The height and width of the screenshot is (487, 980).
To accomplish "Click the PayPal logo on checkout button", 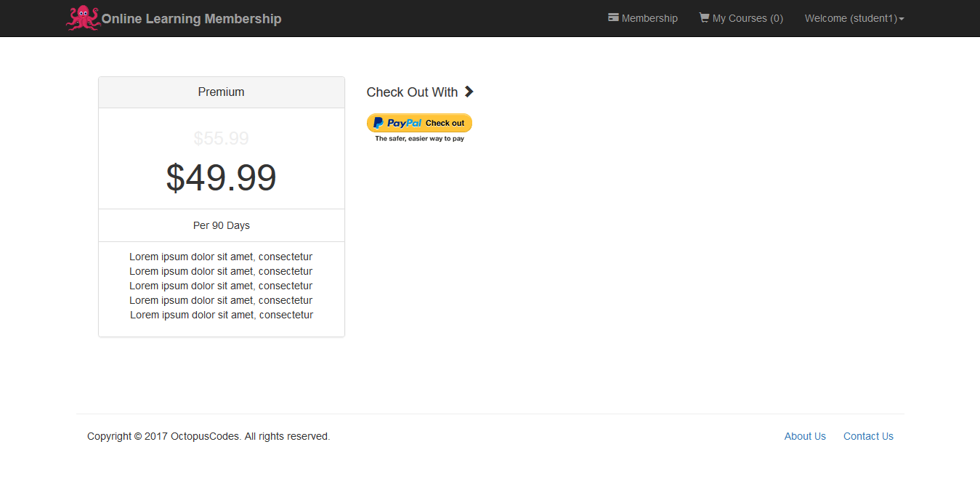I will coord(397,123).
